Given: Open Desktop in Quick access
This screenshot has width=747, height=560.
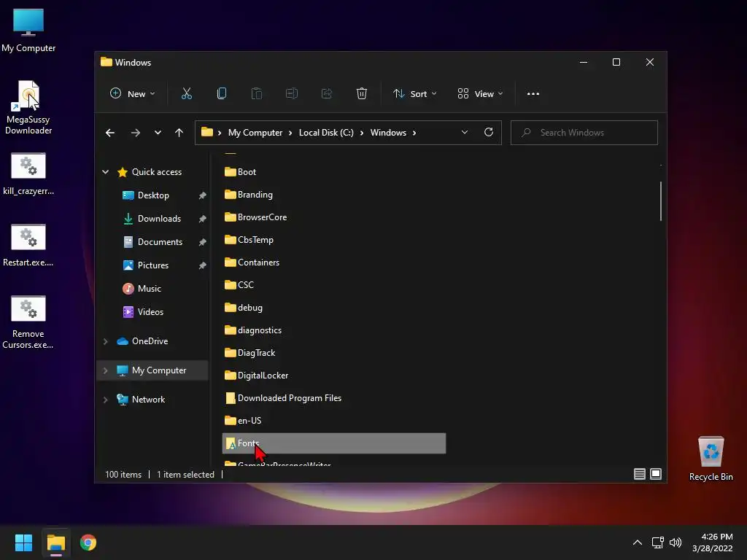Looking at the screenshot, I should (x=153, y=195).
